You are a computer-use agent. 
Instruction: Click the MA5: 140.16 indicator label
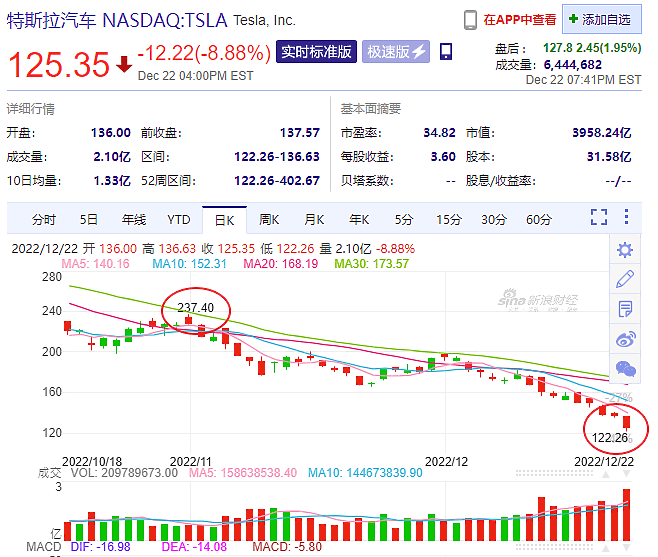tap(95, 264)
